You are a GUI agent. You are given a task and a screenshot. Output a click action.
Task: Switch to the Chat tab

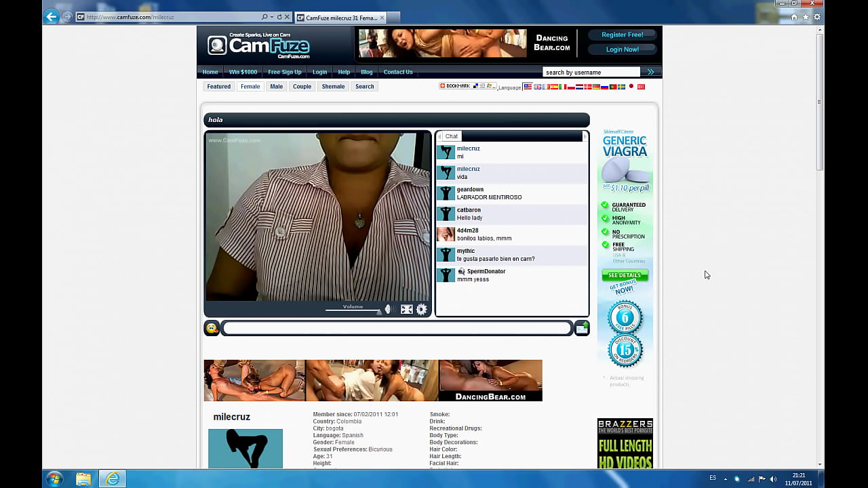(451, 136)
